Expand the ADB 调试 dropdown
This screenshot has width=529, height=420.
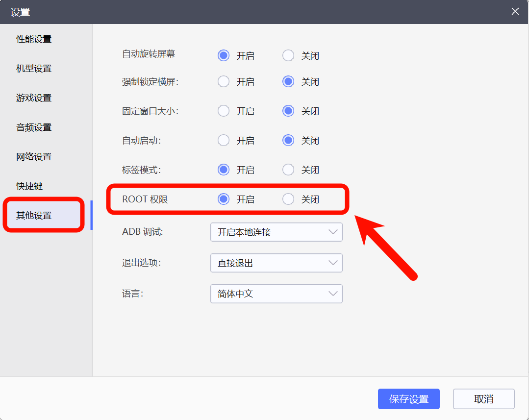[276, 232]
